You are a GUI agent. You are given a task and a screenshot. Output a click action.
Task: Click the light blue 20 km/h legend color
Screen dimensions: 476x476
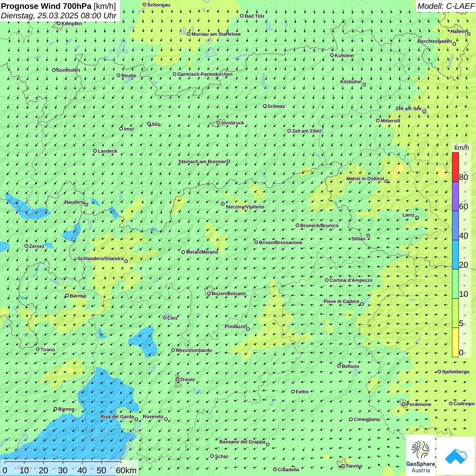[x=455, y=255]
